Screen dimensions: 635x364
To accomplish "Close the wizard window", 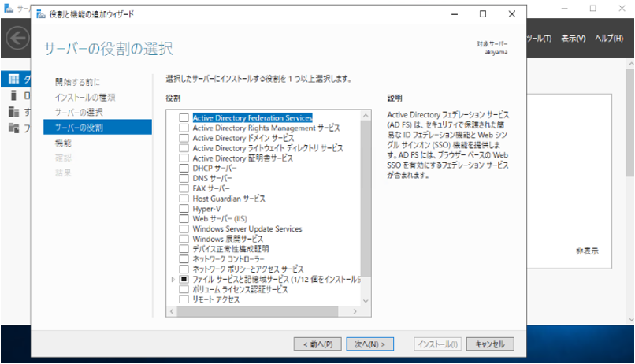I will (x=512, y=14).
